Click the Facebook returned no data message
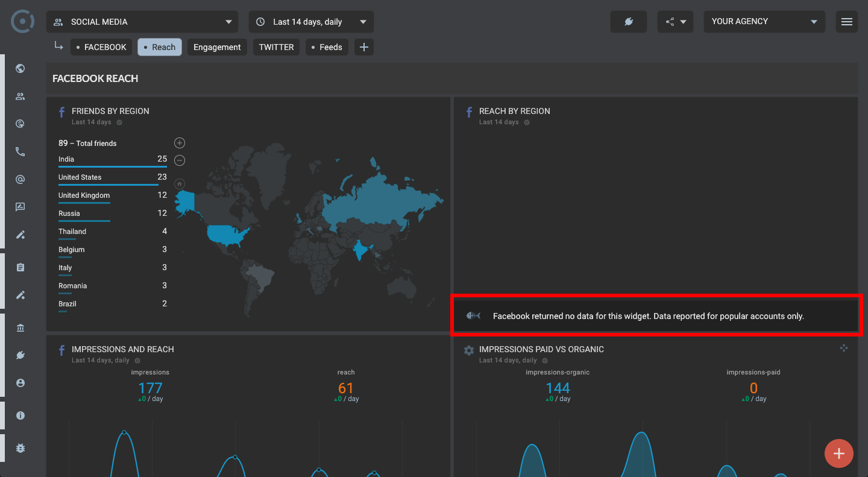The width and height of the screenshot is (868, 477). point(649,316)
